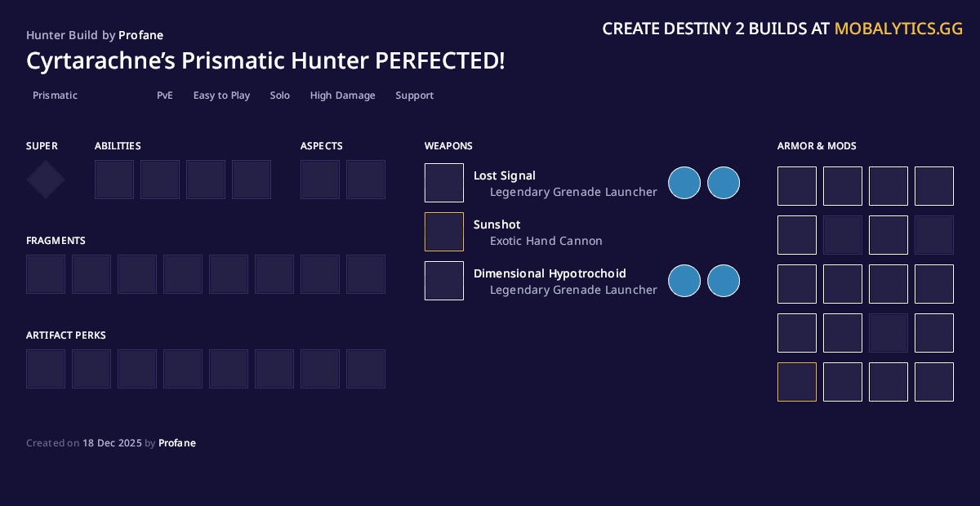Open the MOBALYTICS.GG link

click(x=898, y=28)
